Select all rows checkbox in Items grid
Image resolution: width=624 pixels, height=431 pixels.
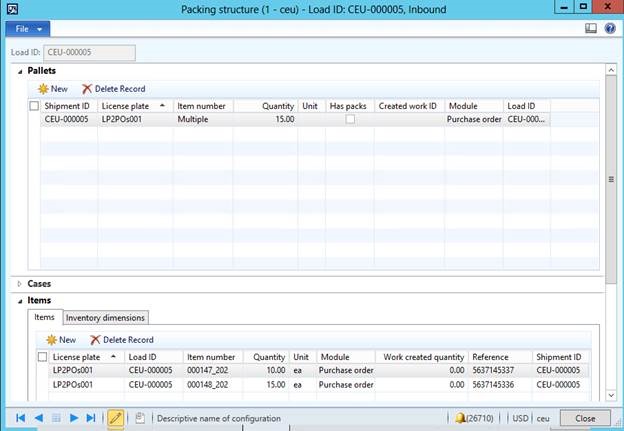point(42,356)
